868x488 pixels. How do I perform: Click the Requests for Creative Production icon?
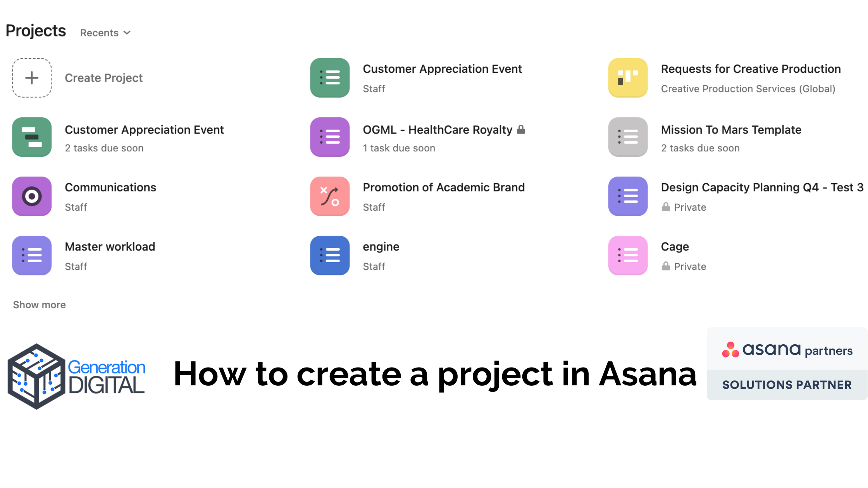point(628,77)
